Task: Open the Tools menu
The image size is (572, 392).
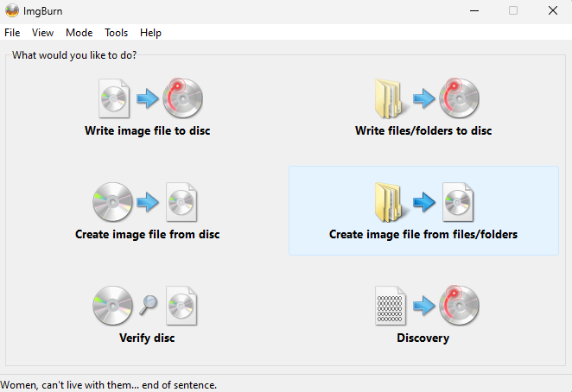Action: pos(116,33)
